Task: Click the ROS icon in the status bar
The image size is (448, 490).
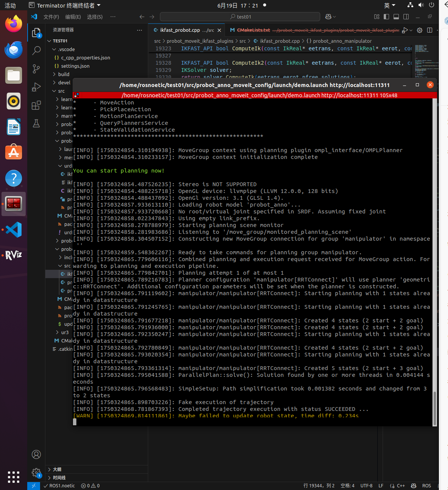Action: point(426,485)
